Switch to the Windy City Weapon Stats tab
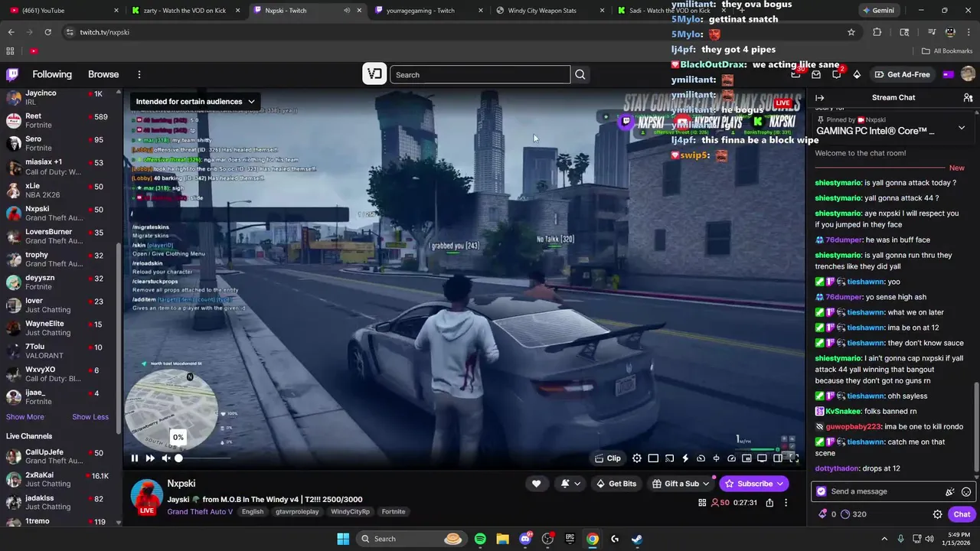Screen dimensions: 980x551 [x=550, y=11]
